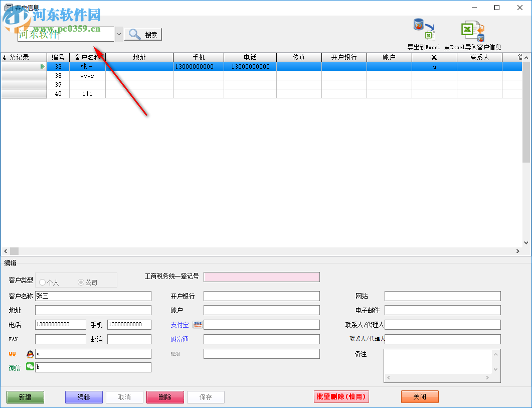The width and height of the screenshot is (532, 408).
Task: Click the 电话 input field in the edit form
Action: (x=61, y=324)
